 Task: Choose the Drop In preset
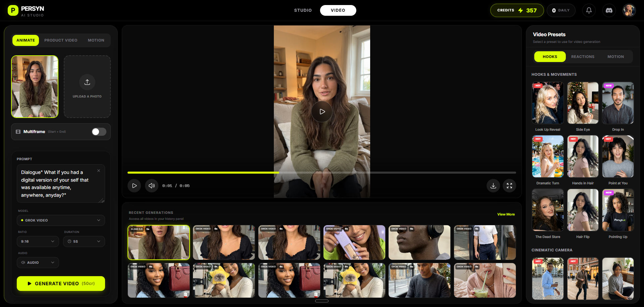(618, 103)
